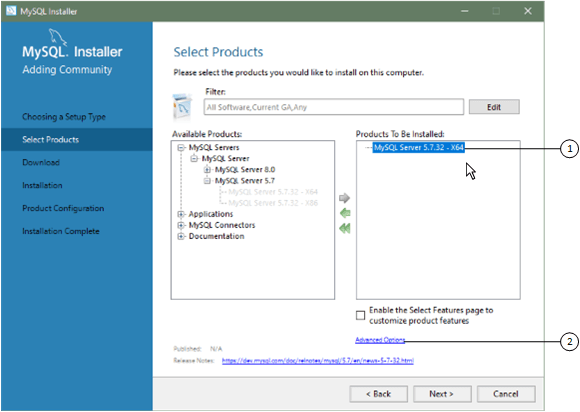Open the release notes URL link
This screenshot has height=412, width=580.
pyautogui.click(x=318, y=361)
